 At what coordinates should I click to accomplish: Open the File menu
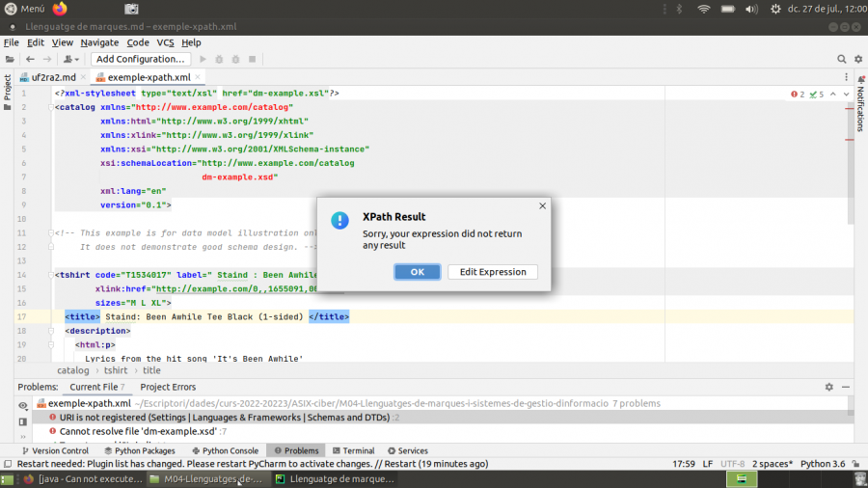pos(11,42)
